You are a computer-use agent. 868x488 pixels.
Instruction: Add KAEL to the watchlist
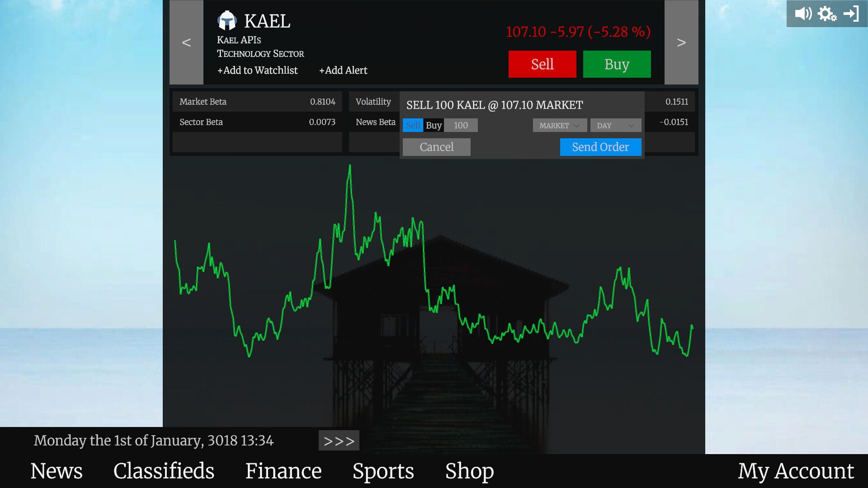[x=257, y=70]
